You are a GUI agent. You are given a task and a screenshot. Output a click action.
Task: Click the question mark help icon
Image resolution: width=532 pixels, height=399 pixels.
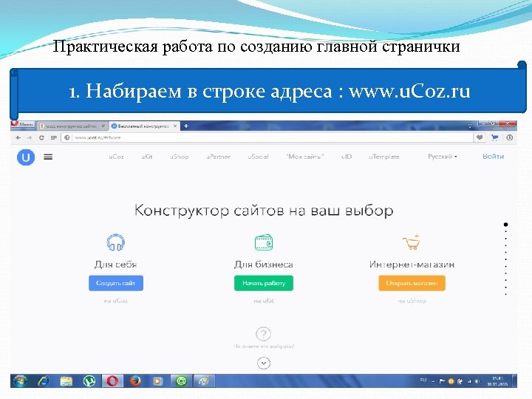(263, 334)
